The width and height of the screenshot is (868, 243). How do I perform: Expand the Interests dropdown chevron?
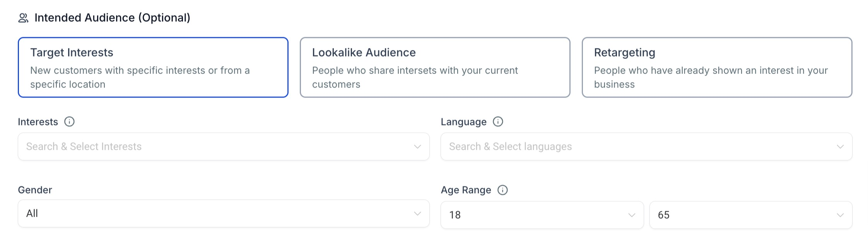(x=417, y=147)
